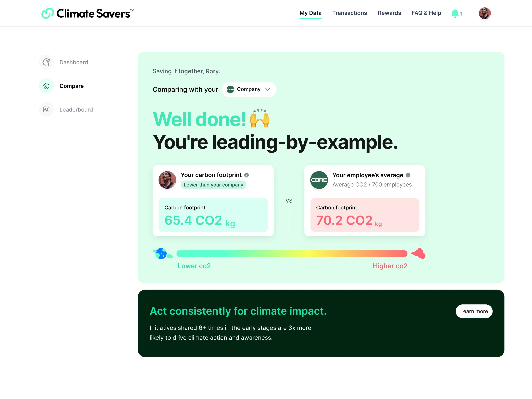Click the 70.2 CO2 kg value
The height and width of the screenshot is (399, 532).
349,221
